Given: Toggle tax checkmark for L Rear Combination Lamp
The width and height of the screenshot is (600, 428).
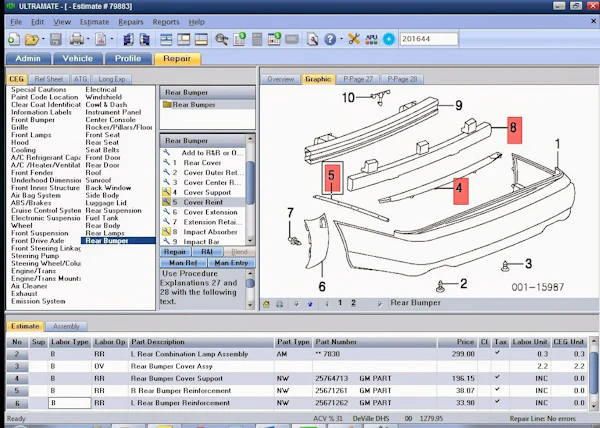Looking at the screenshot, I should pyautogui.click(x=497, y=353).
